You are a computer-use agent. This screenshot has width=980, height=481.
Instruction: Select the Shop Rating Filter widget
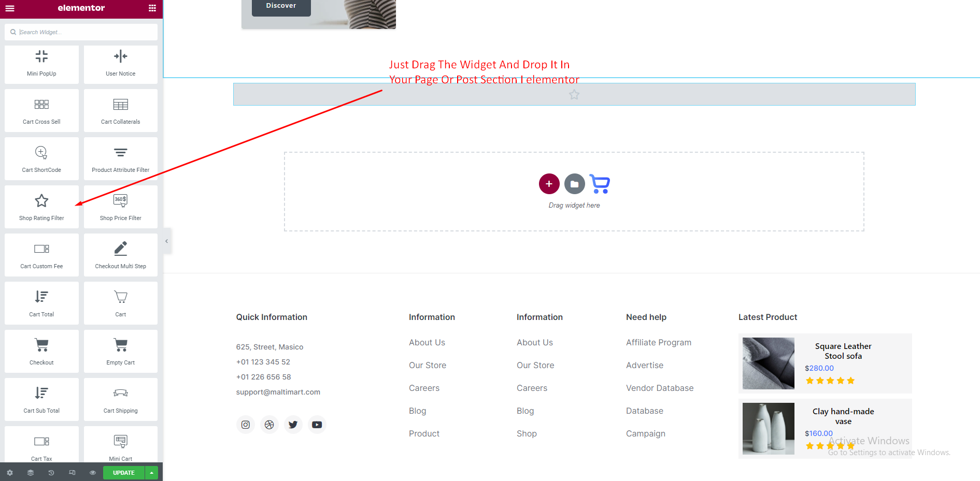tap(41, 207)
